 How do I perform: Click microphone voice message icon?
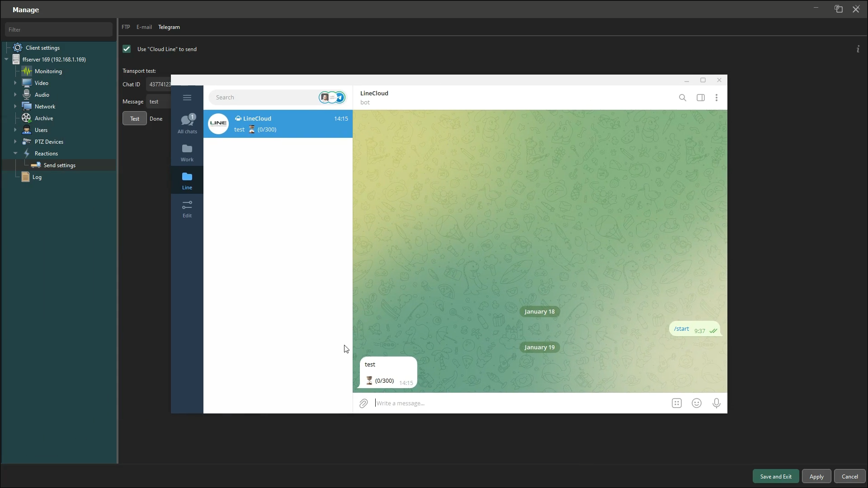tap(717, 404)
